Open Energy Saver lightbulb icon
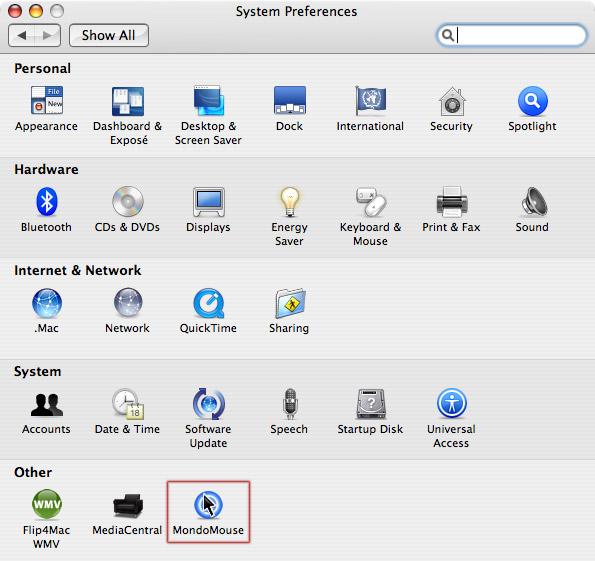 coord(290,202)
